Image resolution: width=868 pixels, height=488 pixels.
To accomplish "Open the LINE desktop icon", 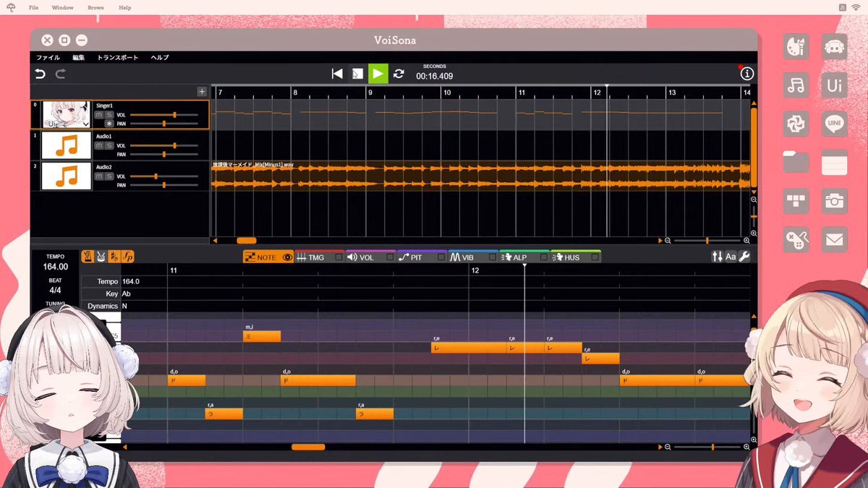I will coord(835,124).
